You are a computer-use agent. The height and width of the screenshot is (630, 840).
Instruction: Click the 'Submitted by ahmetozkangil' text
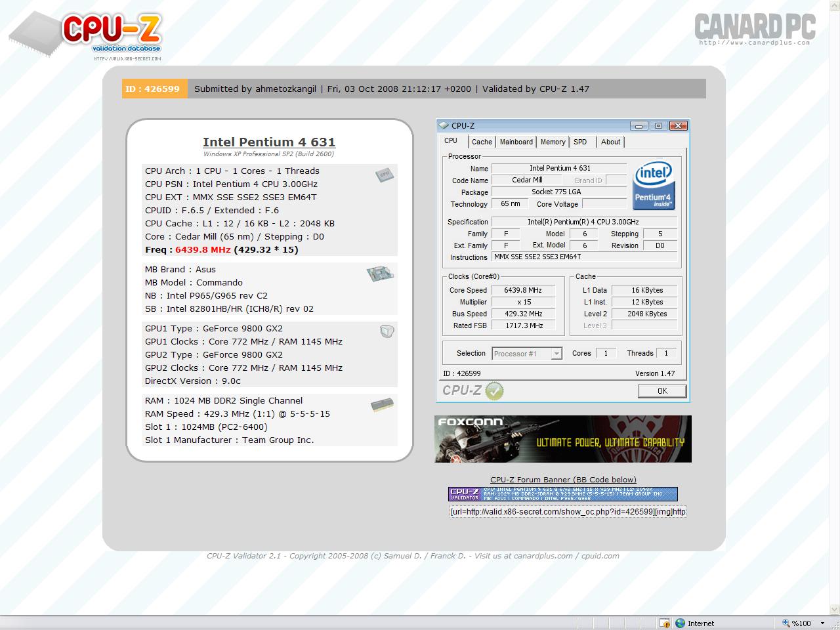tap(255, 89)
